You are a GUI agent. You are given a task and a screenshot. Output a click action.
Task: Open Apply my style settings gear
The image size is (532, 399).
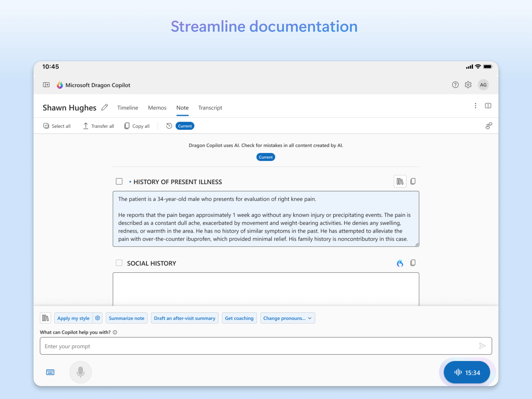(97, 318)
